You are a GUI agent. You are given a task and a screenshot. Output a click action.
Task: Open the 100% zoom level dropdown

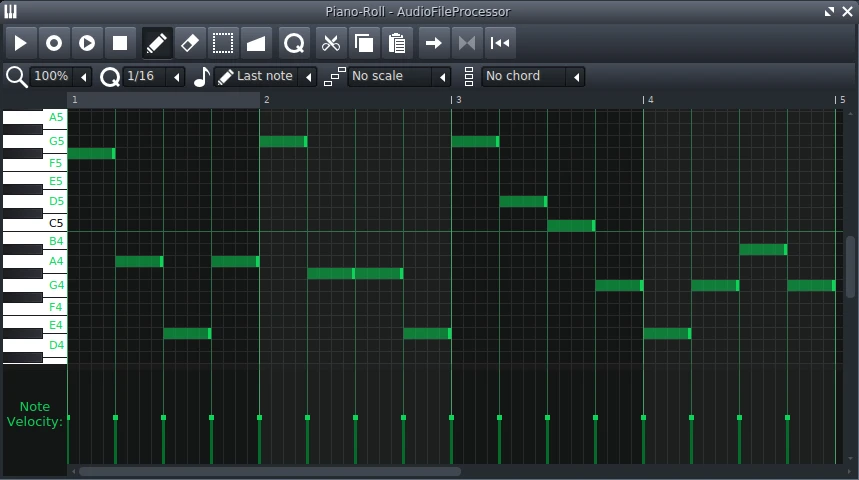[60, 76]
